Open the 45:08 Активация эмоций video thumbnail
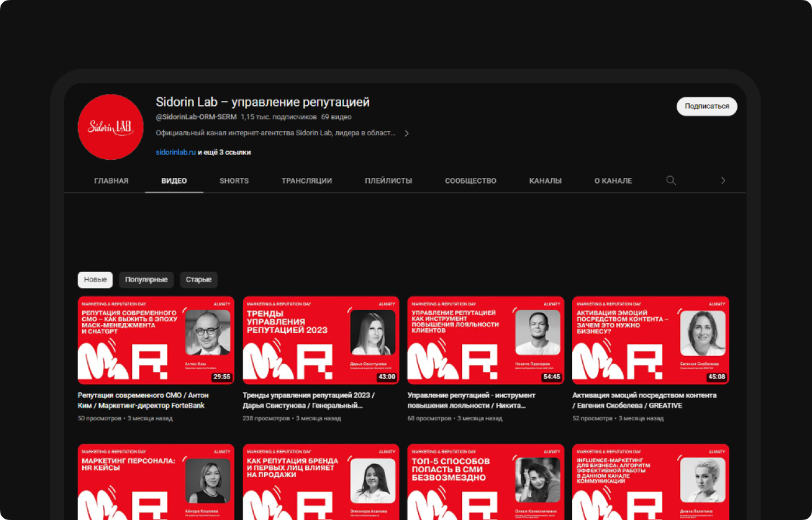Viewport: 812px width, 520px height. pos(650,340)
